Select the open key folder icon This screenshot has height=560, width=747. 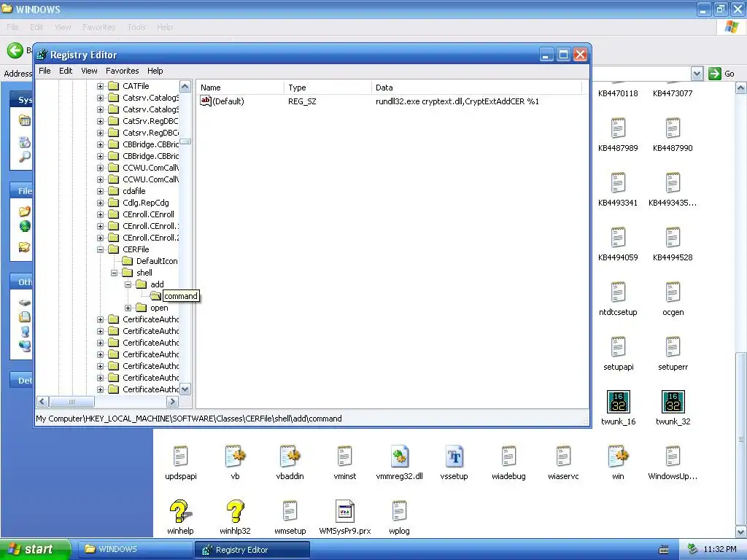coord(142,308)
